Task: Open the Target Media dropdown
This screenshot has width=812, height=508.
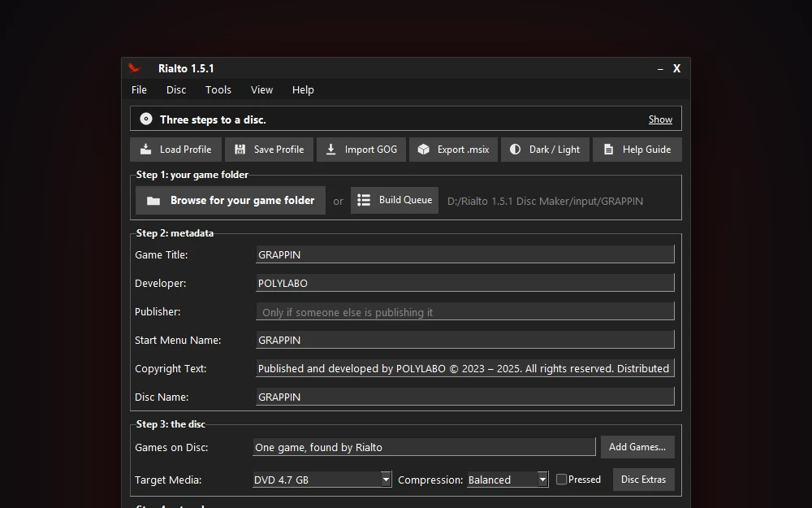Action: [386, 480]
